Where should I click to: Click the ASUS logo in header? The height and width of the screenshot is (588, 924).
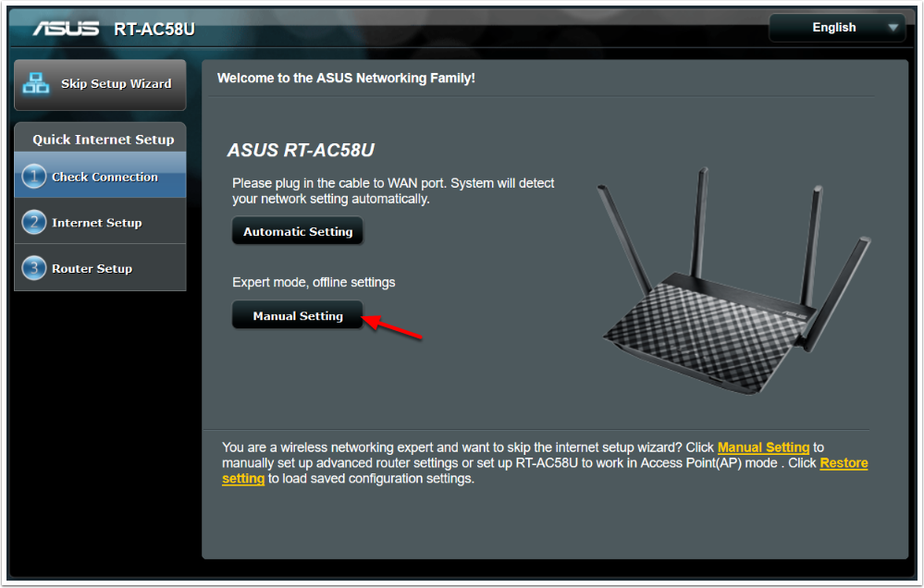[66, 29]
